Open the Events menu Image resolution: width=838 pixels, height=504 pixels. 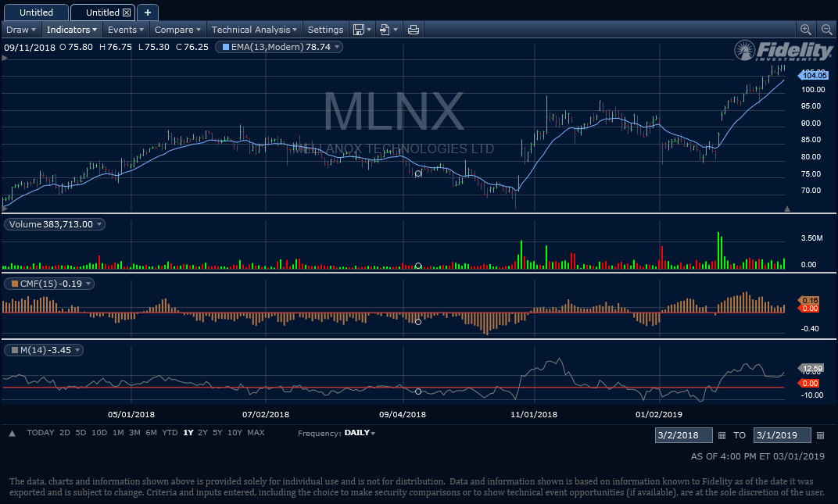[x=126, y=30]
